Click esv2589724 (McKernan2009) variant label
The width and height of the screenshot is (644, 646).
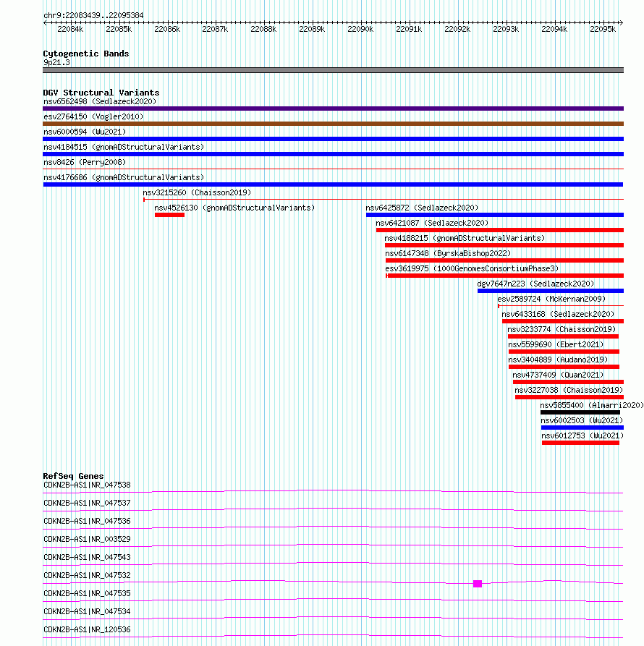pos(551,299)
